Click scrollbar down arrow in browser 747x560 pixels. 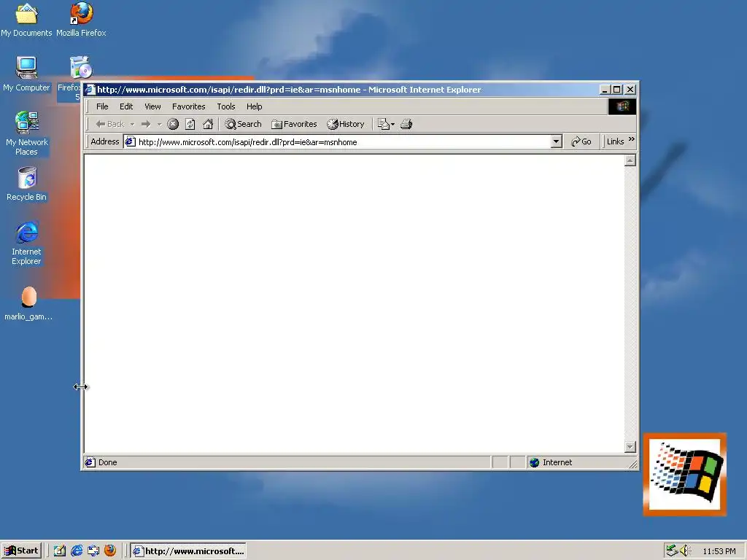pyautogui.click(x=630, y=447)
